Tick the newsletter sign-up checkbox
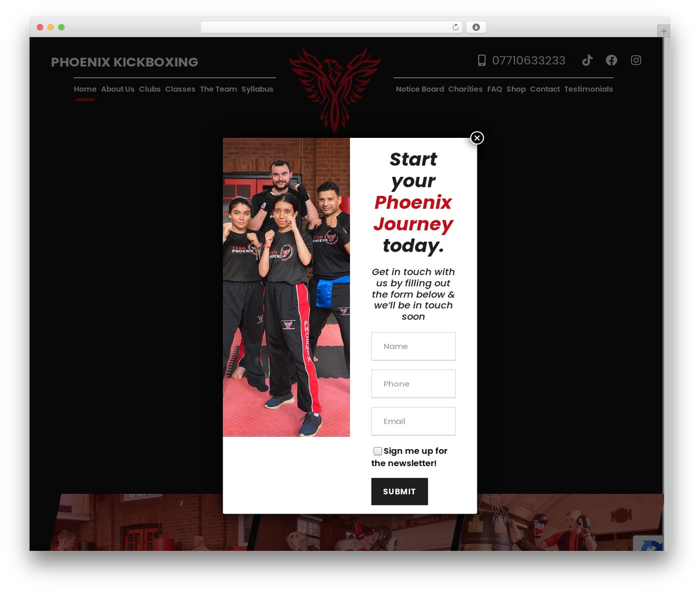 tap(377, 451)
